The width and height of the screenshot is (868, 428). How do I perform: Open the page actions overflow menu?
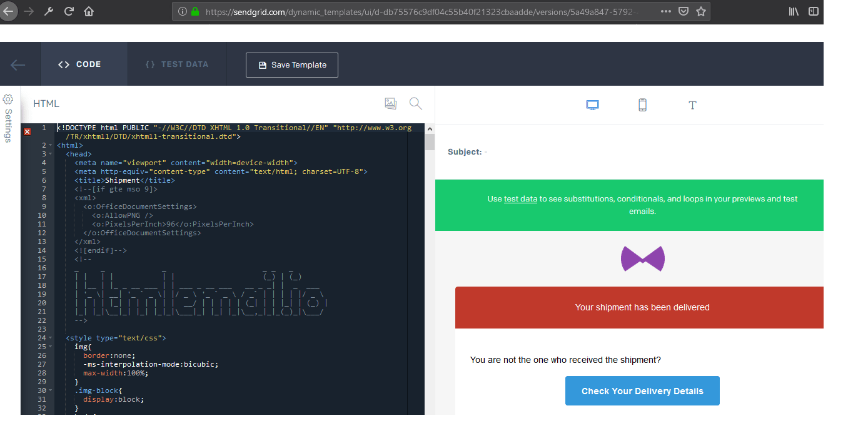[665, 11]
